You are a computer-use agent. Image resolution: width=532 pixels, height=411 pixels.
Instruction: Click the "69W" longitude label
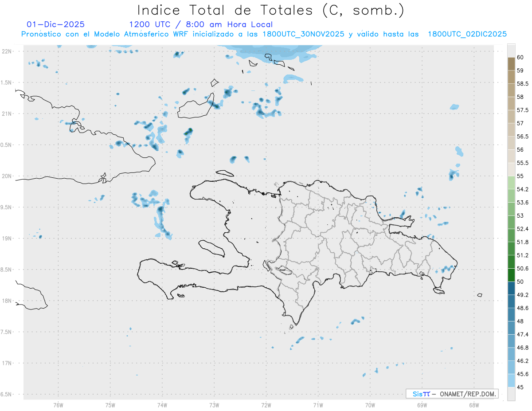click(422, 405)
